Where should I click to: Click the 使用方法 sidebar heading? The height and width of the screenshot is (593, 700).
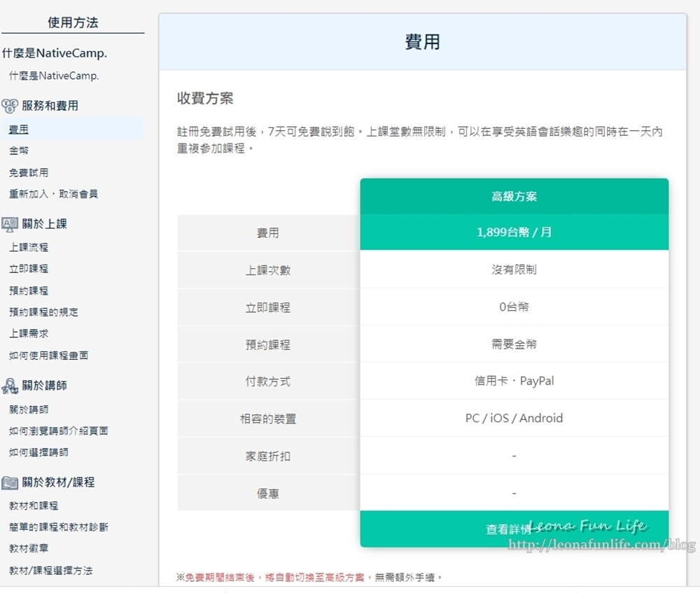[x=73, y=22]
